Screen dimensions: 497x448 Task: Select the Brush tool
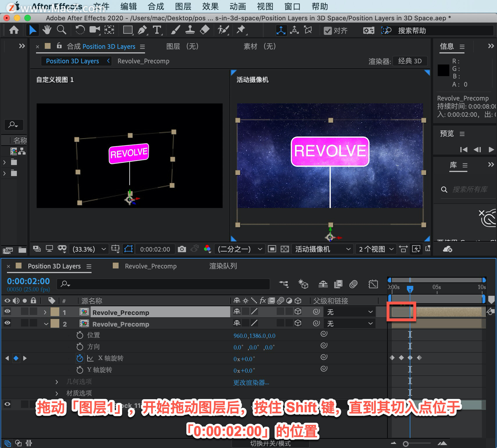[175, 30]
